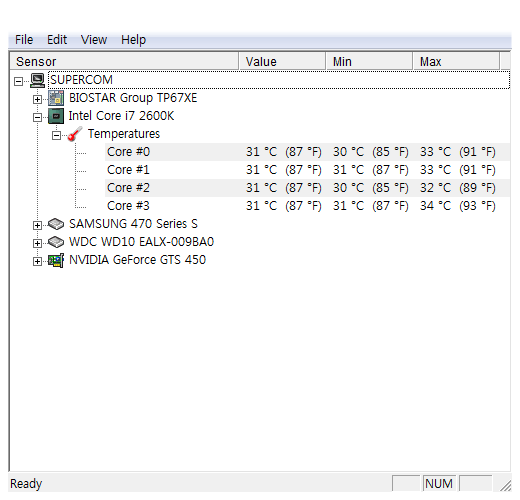Click the SAMSUNG hard drive icon

click(56, 224)
